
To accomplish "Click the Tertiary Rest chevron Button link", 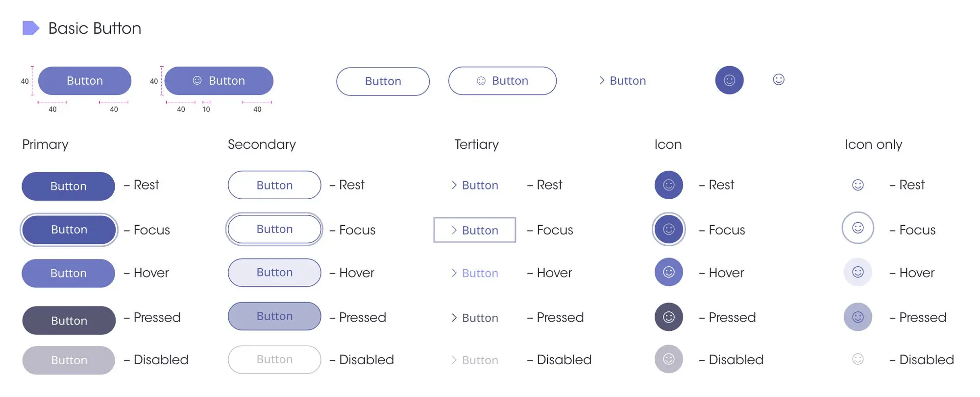I will tap(474, 186).
